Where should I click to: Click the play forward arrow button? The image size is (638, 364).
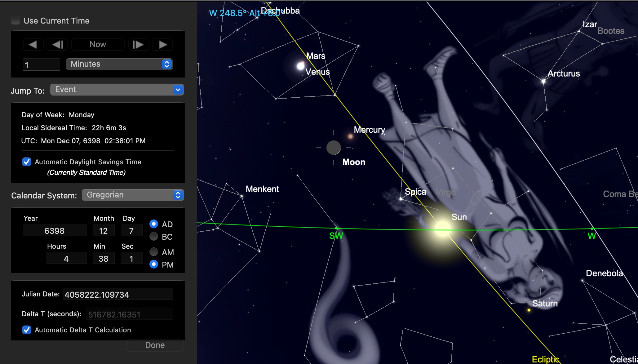[x=163, y=45]
